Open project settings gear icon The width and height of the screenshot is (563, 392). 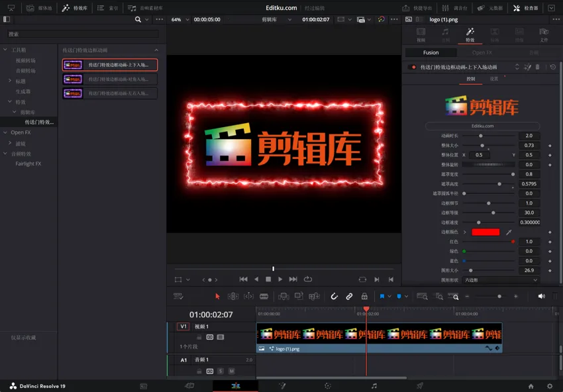tap(549, 386)
